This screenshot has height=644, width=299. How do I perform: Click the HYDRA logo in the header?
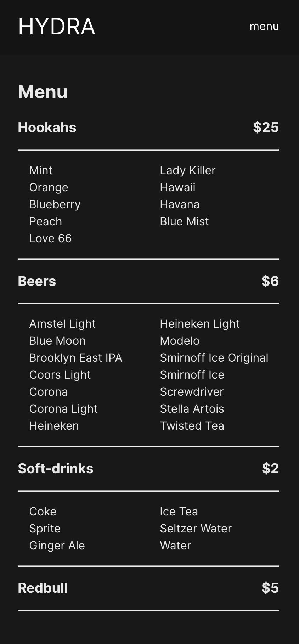tap(57, 27)
